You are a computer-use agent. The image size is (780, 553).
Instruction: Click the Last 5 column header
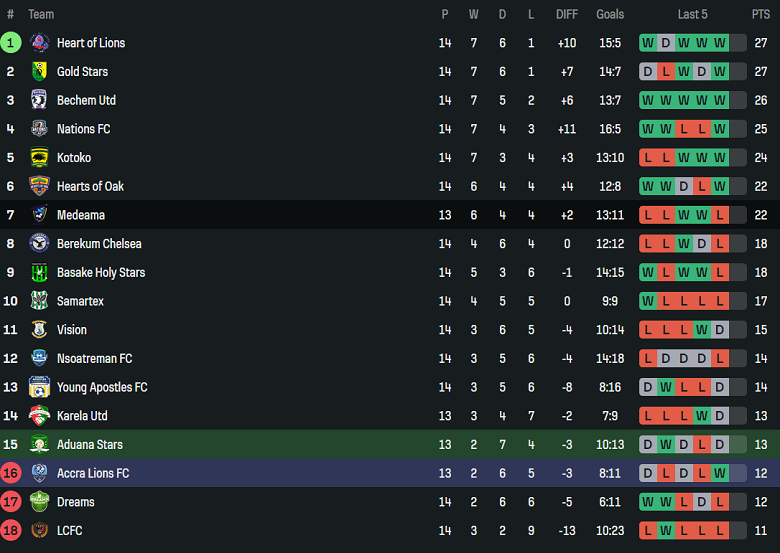click(692, 14)
